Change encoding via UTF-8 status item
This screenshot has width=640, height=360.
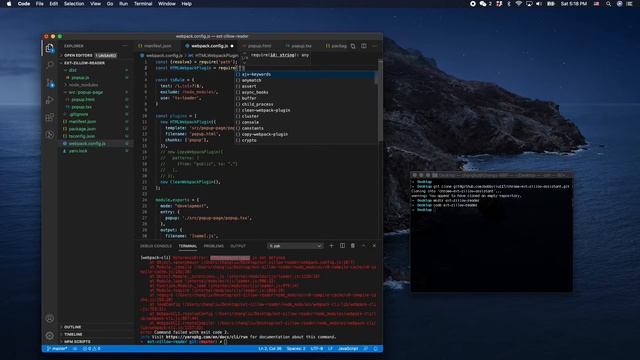pyautogui.click(x=317, y=349)
